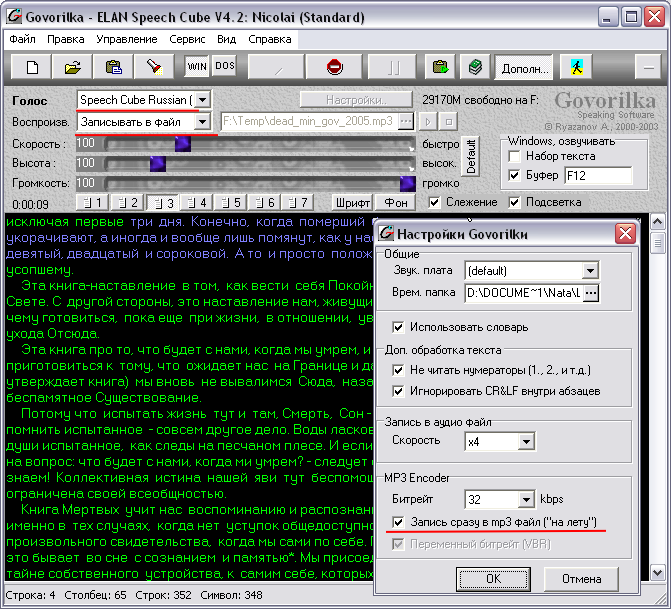Open recording Скорость x4 dropdown
Image resolution: width=671 pixels, height=609 pixels.
526,442
